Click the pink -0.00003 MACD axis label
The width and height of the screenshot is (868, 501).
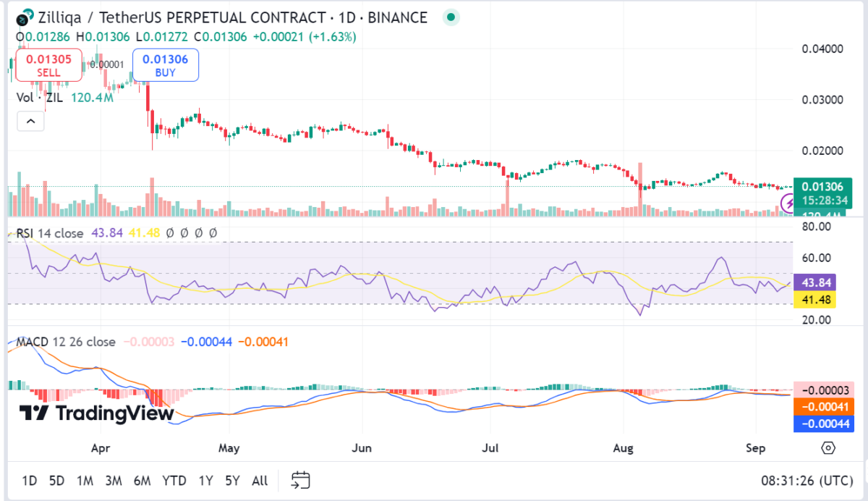[823, 390]
